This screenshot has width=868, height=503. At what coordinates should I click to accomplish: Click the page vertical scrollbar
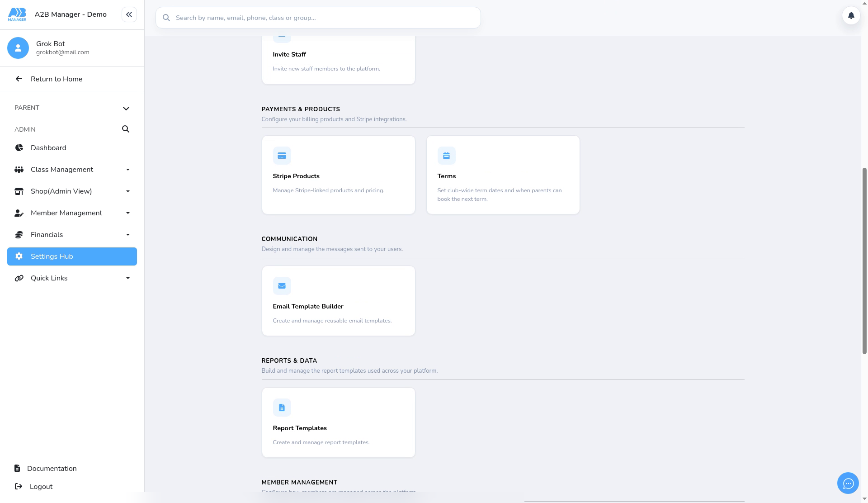[864, 261]
